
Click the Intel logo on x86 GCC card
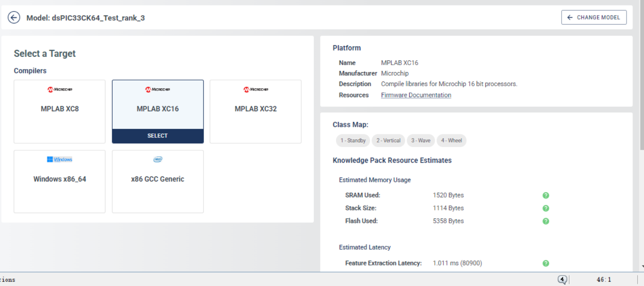point(158,159)
